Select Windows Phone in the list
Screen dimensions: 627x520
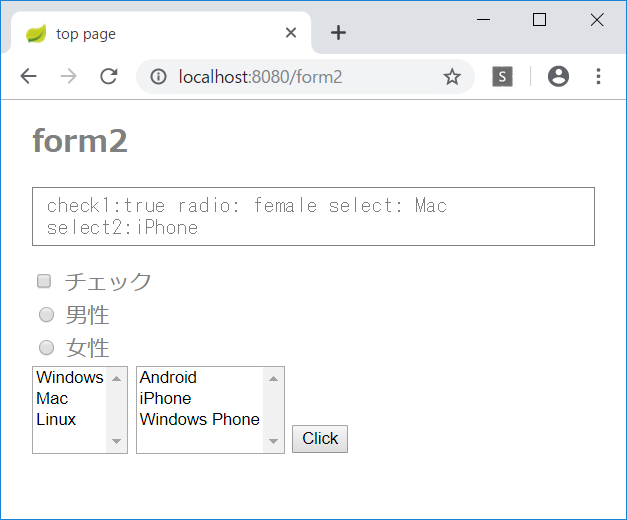[199, 420]
